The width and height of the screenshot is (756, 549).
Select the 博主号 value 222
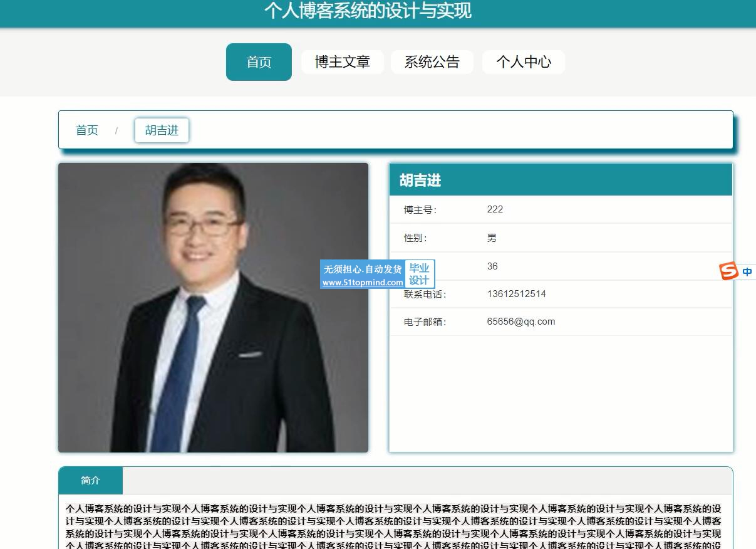(495, 209)
